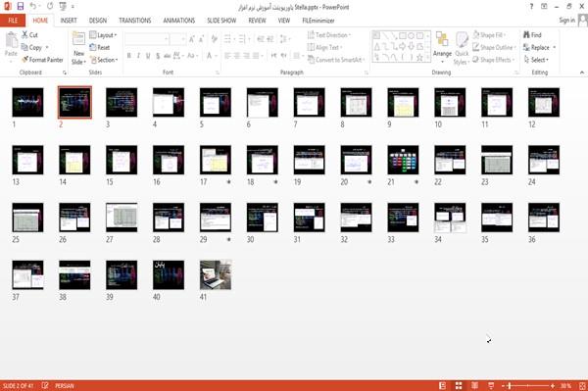The width and height of the screenshot is (588, 391).
Task: Click the Undo arrow icon
Action: (33, 6)
